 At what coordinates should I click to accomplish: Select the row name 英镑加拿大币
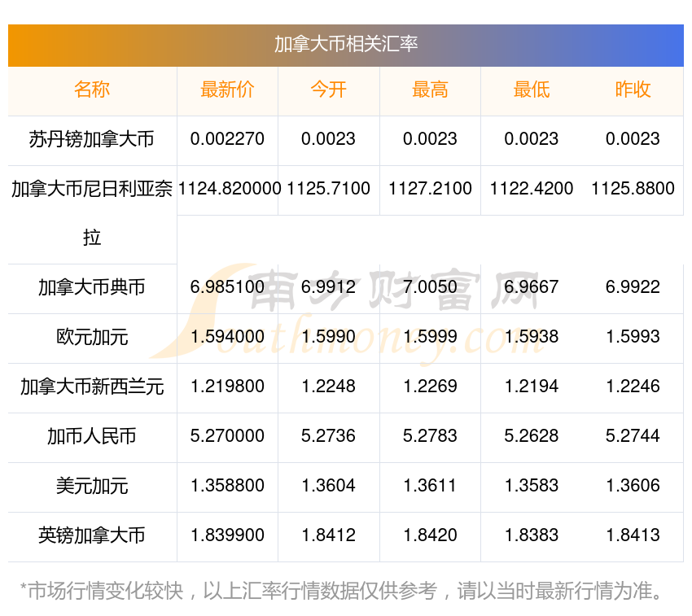tap(92, 535)
